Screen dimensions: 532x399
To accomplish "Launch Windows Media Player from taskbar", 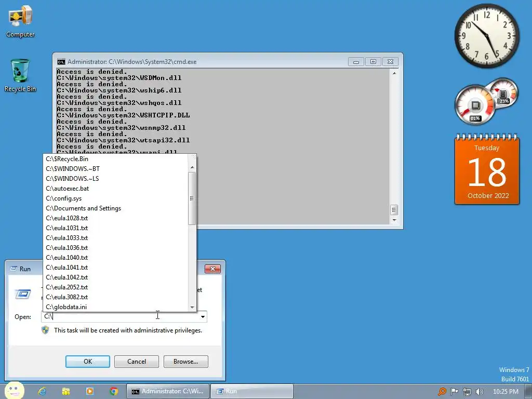I will [90, 391].
